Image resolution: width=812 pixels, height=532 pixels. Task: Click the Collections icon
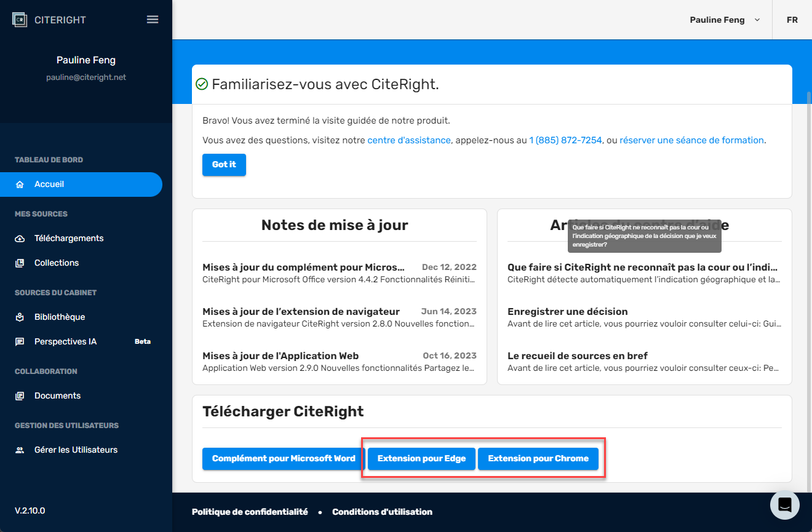20,263
